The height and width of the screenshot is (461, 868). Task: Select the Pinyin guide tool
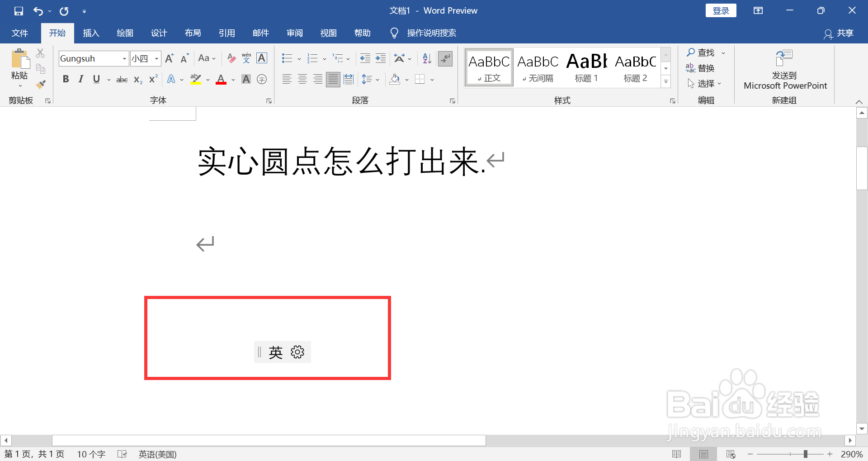(246, 58)
